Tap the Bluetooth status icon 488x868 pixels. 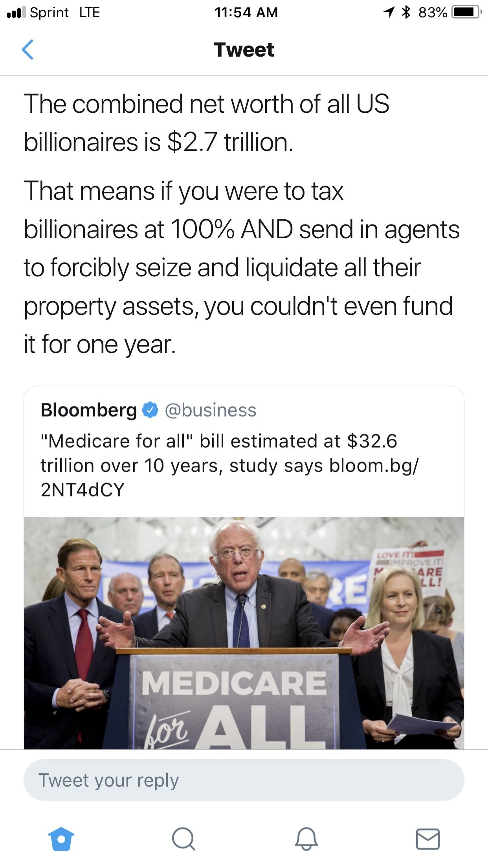pyautogui.click(x=406, y=12)
